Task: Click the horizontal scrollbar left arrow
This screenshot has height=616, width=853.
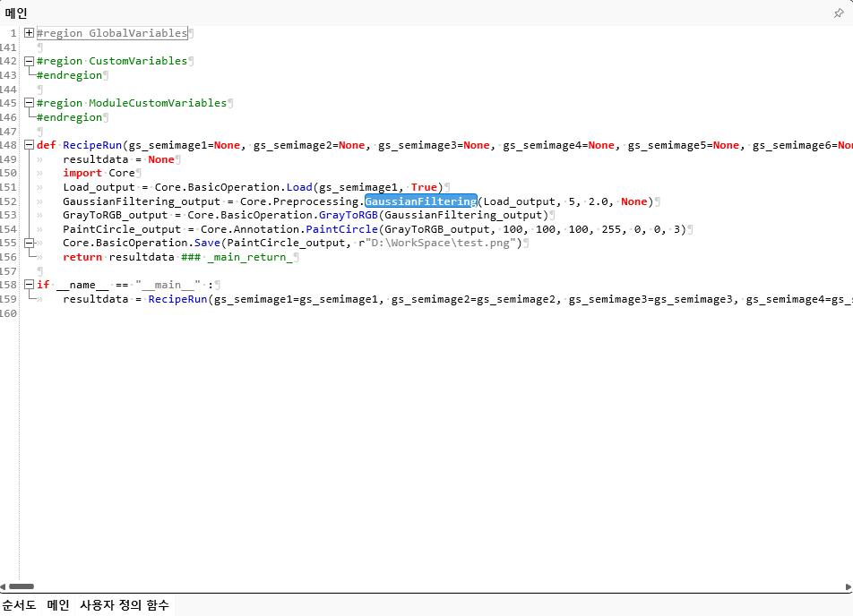Action: coord(4,586)
